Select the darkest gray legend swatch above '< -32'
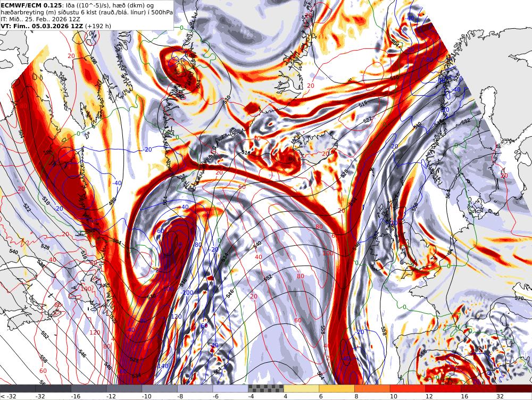Image resolution: width=532 pixels, height=400 pixels. (x=18, y=389)
